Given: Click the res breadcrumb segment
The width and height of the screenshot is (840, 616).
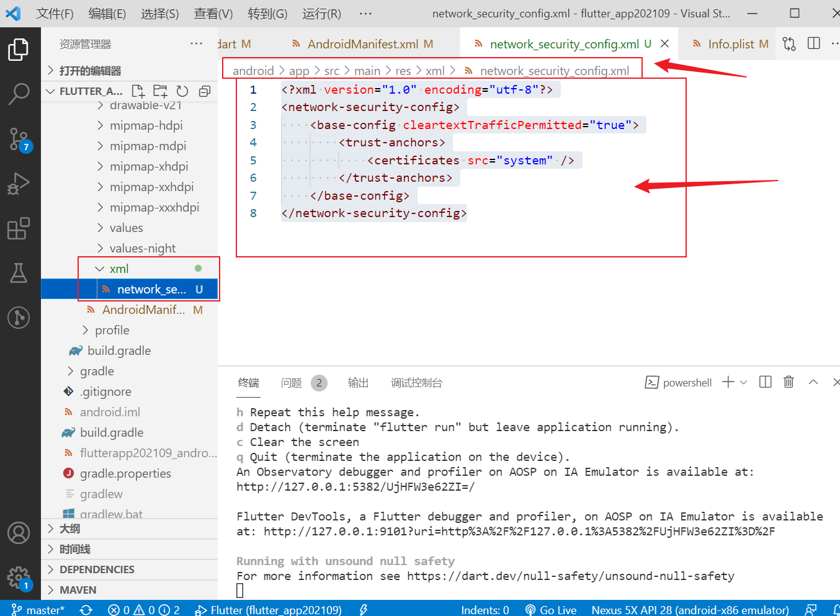Looking at the screenshot, I should (x=403, y=71).
